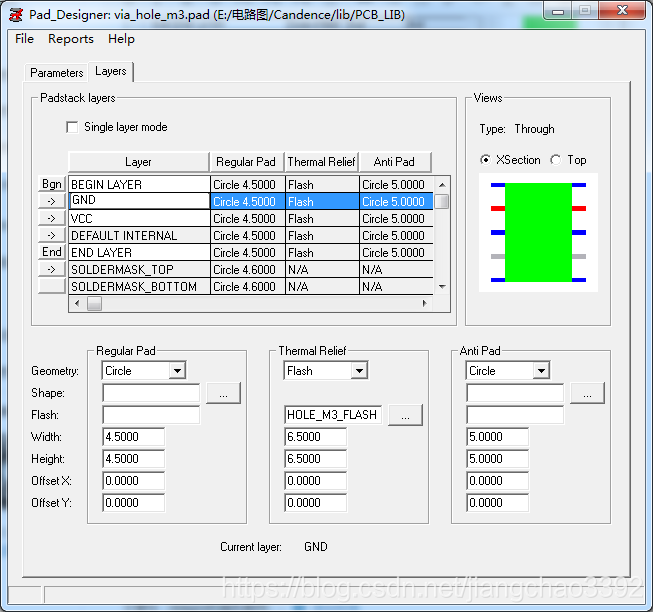Open the Reports menu

pyautogui.click(x=71, y=39)
